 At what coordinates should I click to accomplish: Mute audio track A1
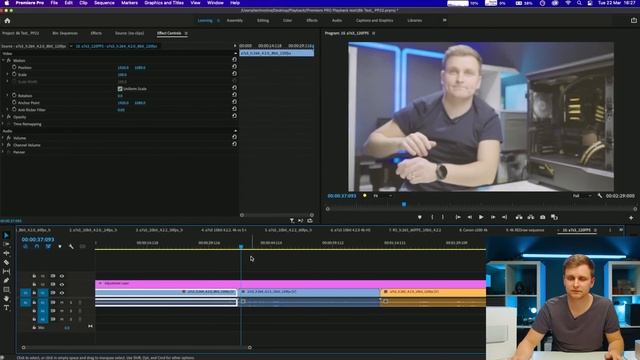[x=62, y=302]
